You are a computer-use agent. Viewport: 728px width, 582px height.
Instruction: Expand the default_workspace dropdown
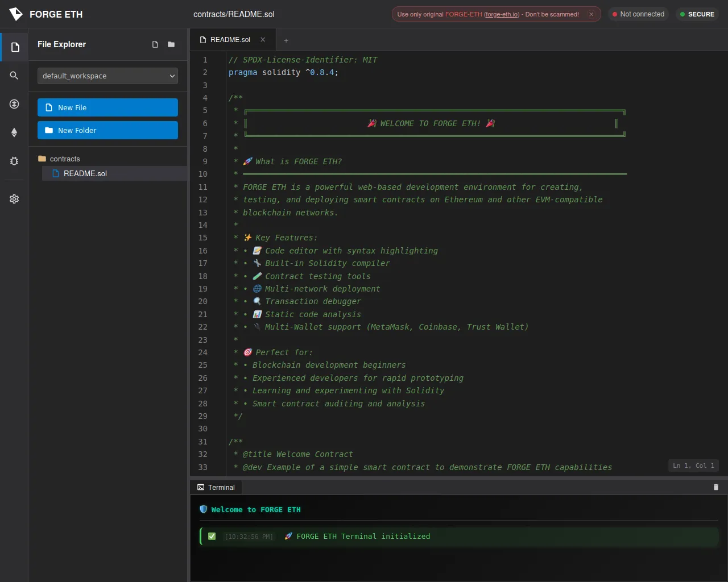pos(107,76)
